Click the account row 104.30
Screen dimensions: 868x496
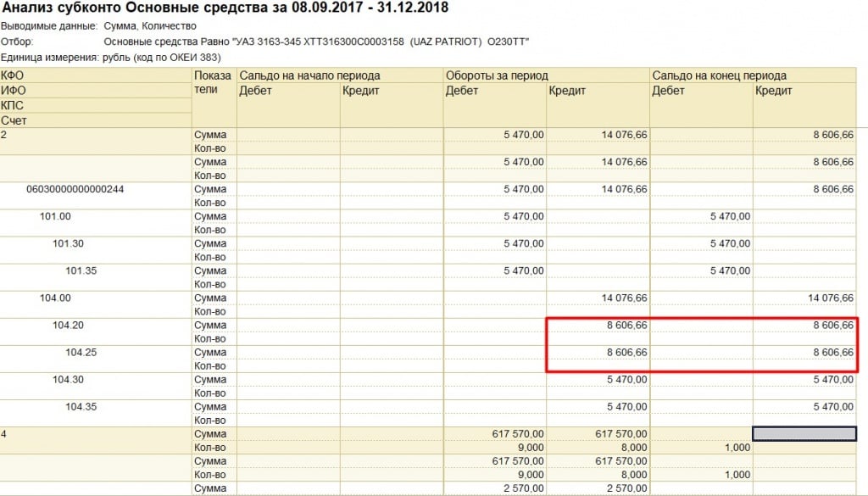click(x=67, y=379)
